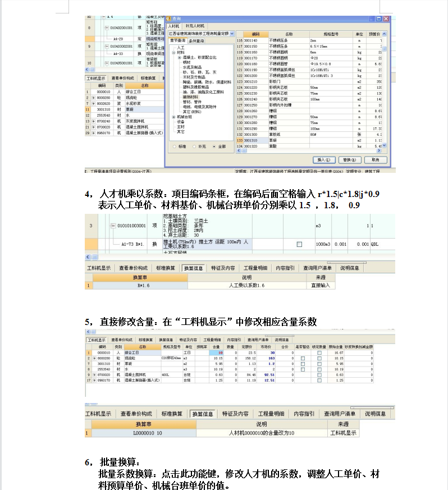Screen dimensions: 448x490
Task: Select 钢材 in the material tree
Action: click(x=186, y=62)
